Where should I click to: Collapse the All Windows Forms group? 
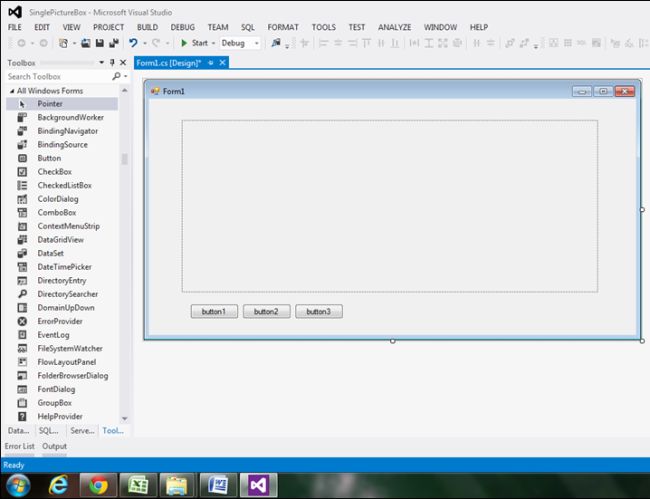click(x=11, y=91)
